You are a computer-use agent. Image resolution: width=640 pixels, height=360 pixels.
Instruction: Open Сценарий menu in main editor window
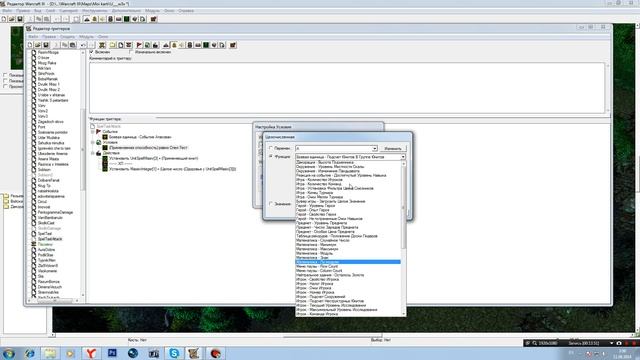click(68, 11)
